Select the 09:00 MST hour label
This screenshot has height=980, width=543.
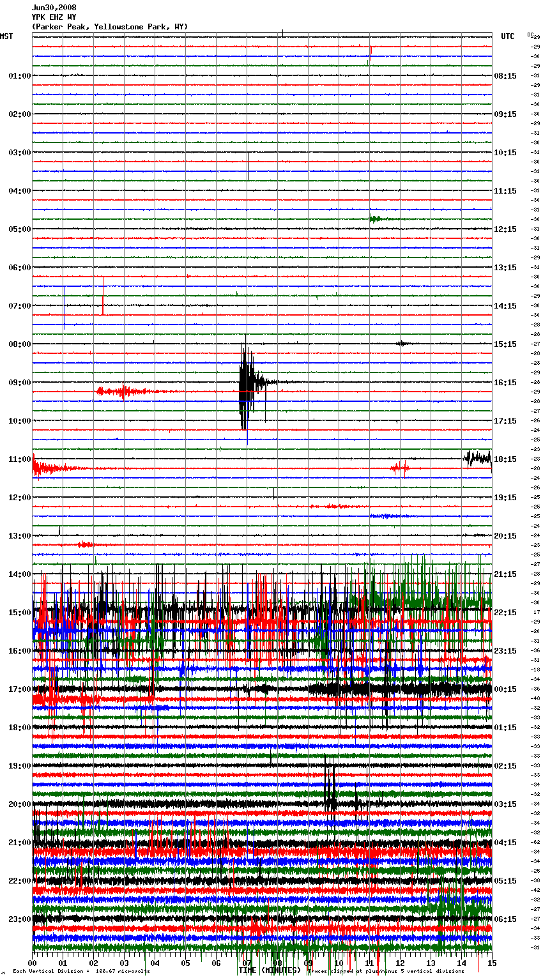click(x=20, y=383)
